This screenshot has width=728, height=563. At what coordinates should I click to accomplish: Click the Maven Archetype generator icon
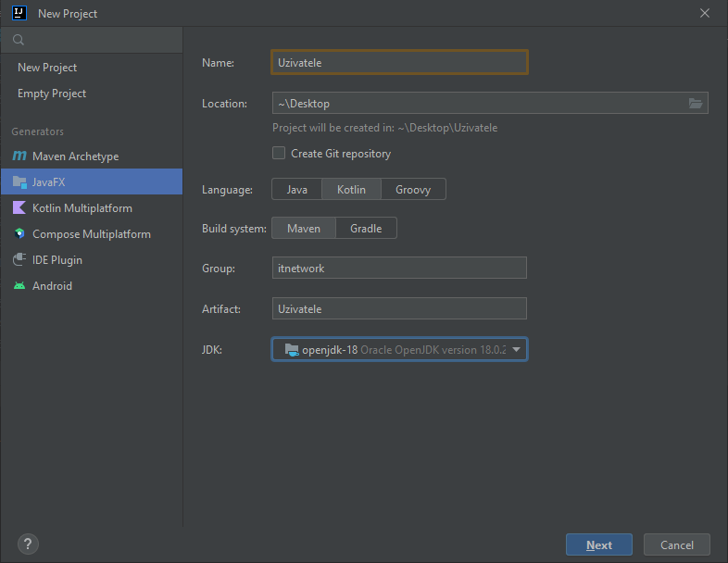click(19, 156)
